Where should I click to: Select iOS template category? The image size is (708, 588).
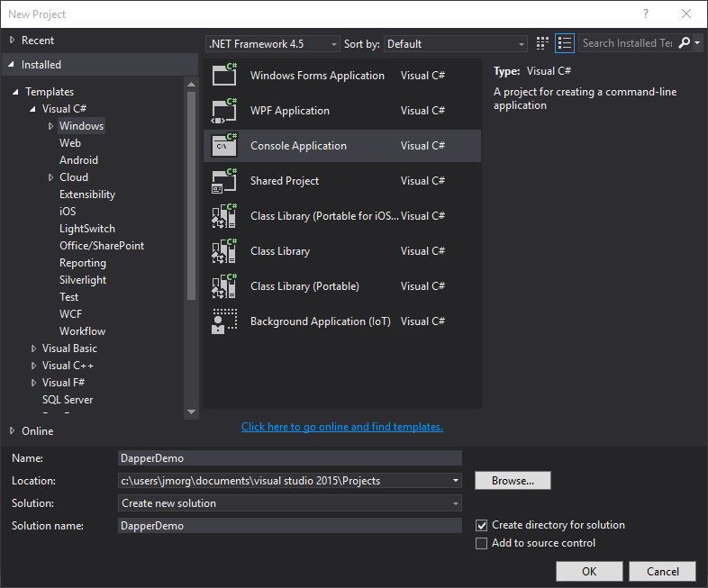68,212
